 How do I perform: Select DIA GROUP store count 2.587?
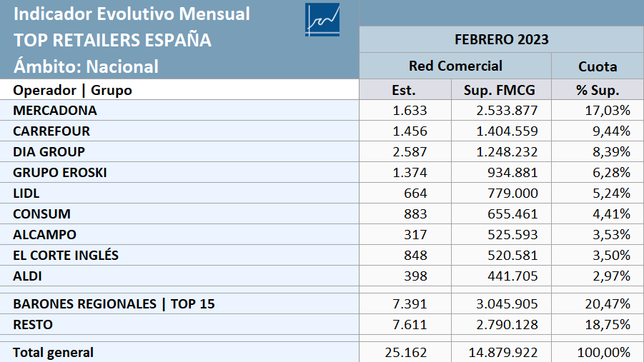(x=410, y=152)
